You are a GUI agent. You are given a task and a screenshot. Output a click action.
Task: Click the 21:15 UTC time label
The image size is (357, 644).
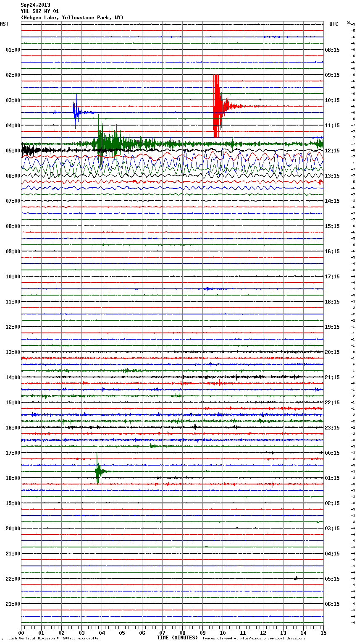(332, 377)
